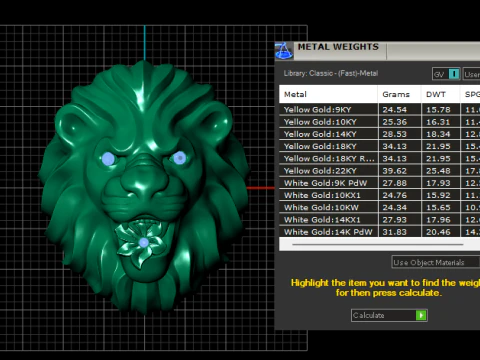480x360 pixels.
Task: Select the White Gold:9K PdW row
Action: click(x=379, y=183)
